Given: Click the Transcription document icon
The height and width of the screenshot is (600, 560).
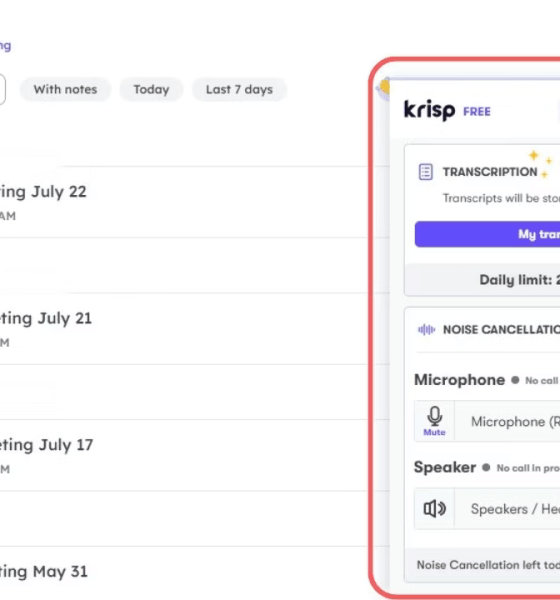Looking at the screenshot, I should (x=426, y=172).
